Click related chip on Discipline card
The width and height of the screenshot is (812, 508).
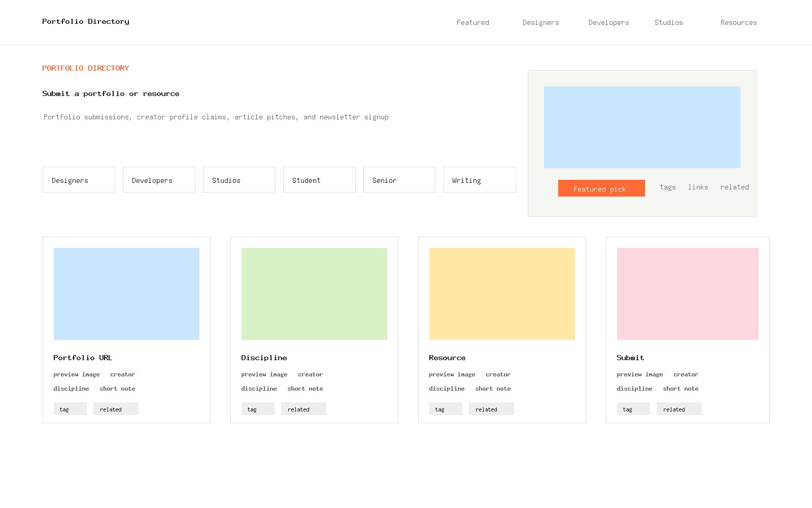pyautogui.click(x=303, y=409)
